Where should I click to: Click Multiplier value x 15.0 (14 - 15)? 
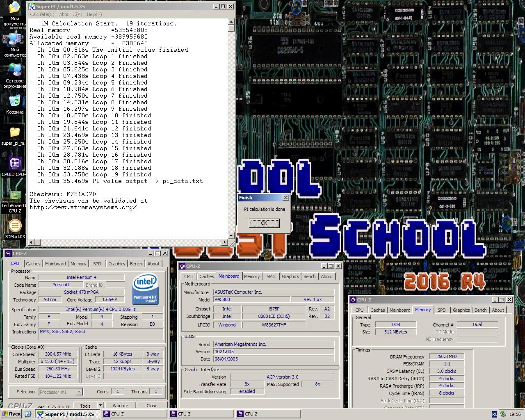pyautogui.click(x=58, y=361)
